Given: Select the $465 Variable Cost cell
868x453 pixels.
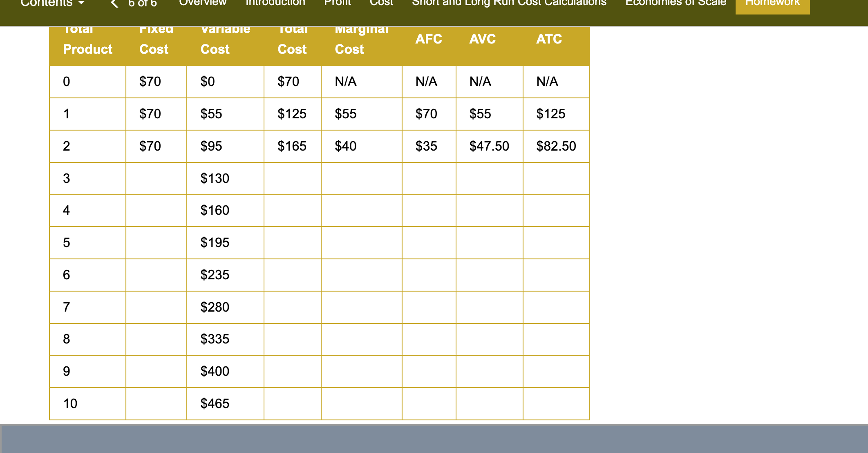Looking at the screenshot, I should (x=225, y=404).
